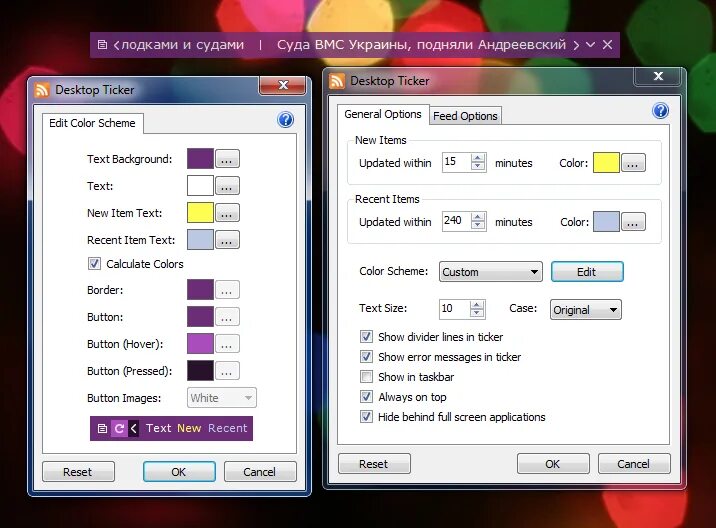Screen dimensions: 716x528
Task: Enable Show in taskbar
Action: [x=366, y=377]
